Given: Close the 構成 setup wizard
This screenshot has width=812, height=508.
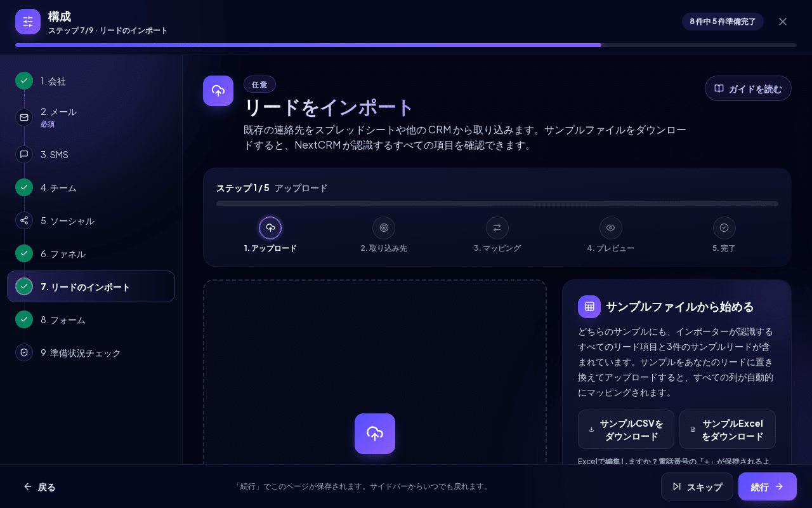Looking at the screenshot, I should [783, 22].
